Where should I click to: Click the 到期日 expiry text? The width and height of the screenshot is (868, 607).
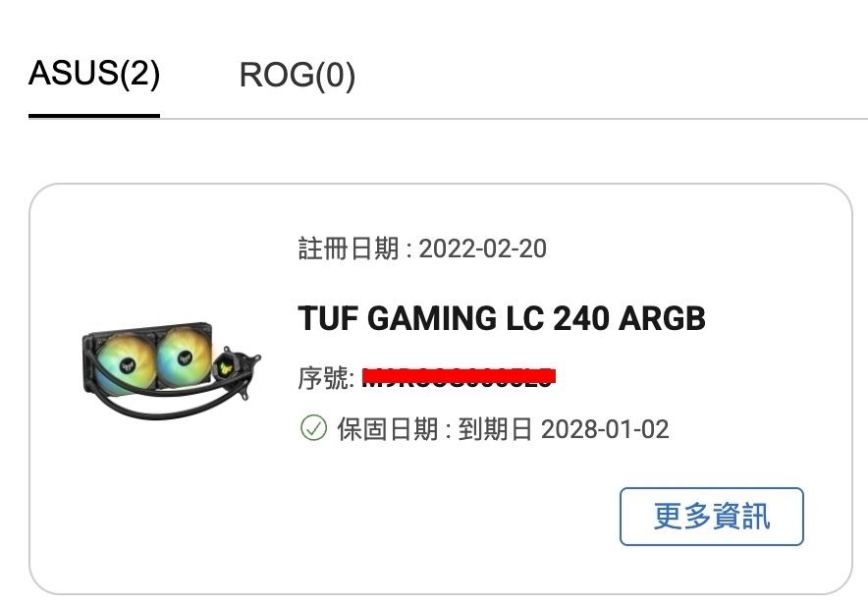point(495,429)
